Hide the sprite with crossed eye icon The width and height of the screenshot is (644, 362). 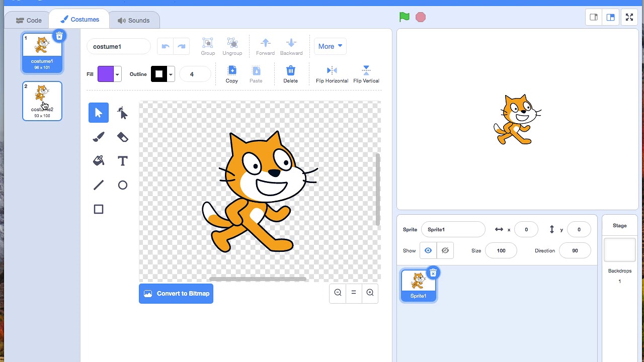[x=445, y=250]
